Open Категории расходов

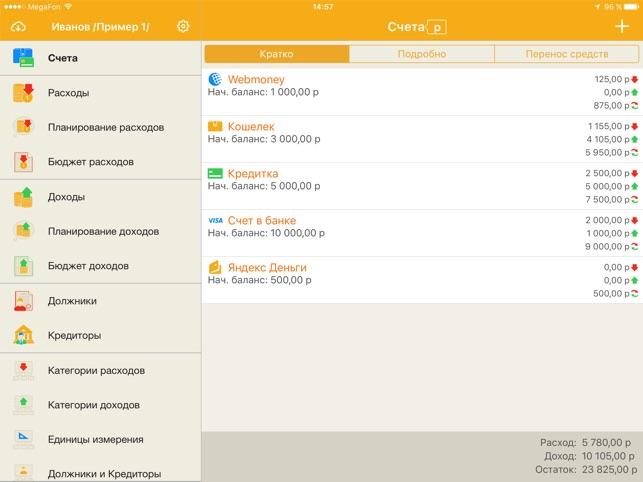click(x=100, y=370)
